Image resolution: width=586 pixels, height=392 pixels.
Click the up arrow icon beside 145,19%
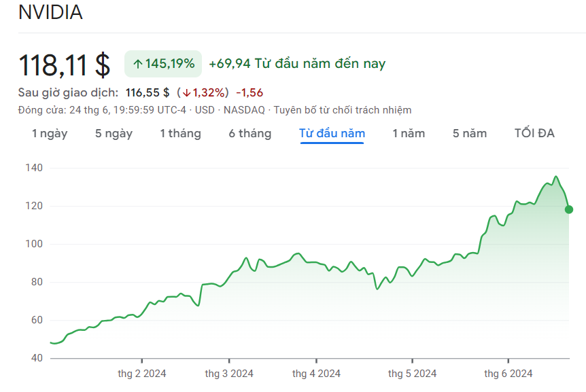138,65
